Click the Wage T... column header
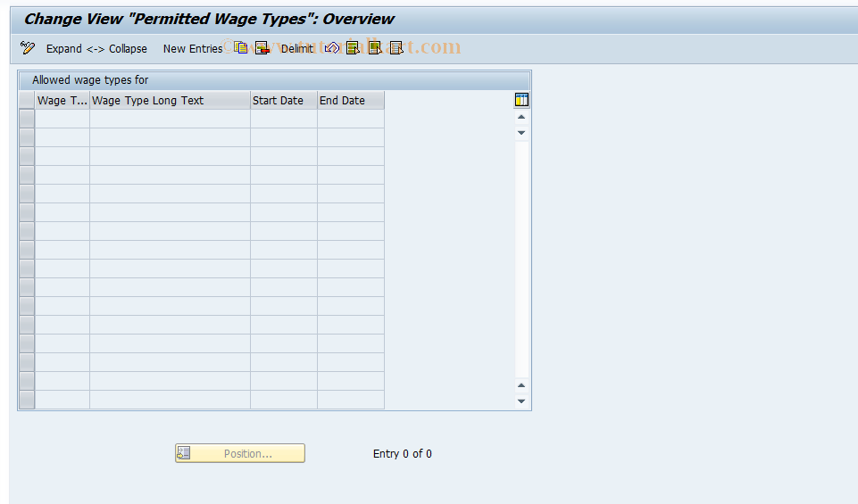The width and height of the screenshot is (858, 504). [62, 101]
